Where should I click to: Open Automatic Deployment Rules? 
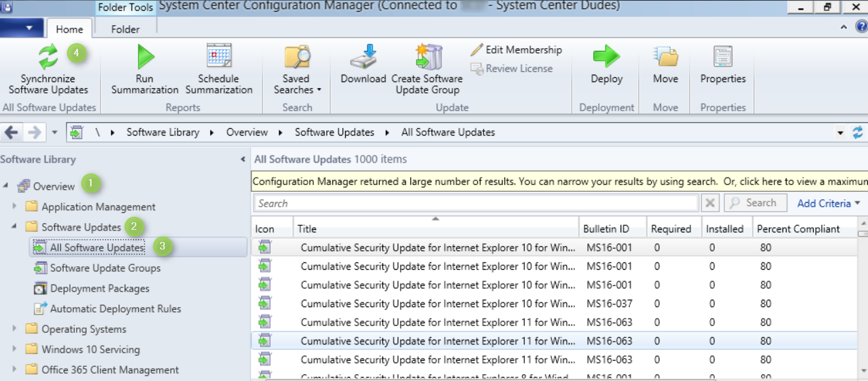click(x=115, y=308)
